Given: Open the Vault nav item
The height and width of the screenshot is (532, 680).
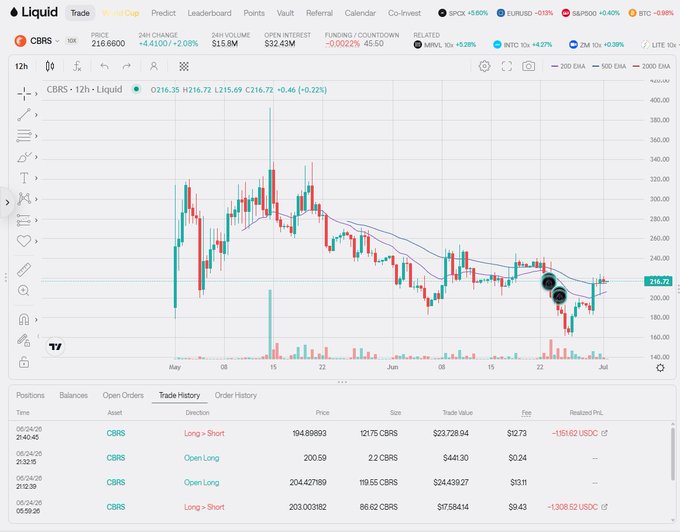Looking at the screenshot, I should point(285,13).
